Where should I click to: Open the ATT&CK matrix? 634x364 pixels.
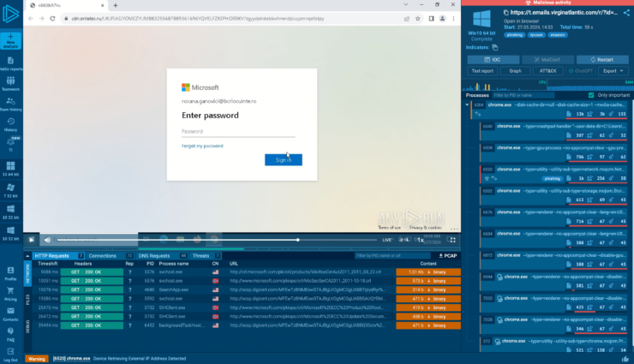pos(547,71)
